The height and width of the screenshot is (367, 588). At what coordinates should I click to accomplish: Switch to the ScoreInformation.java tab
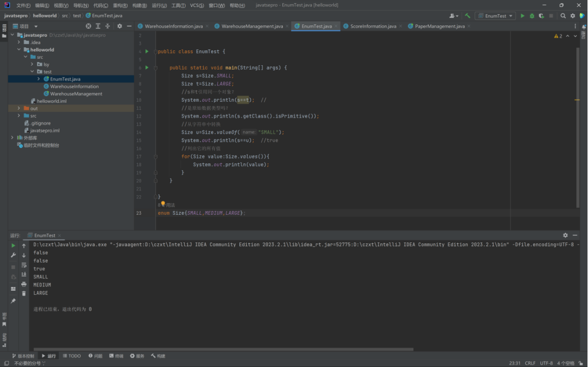coord(373,26)
